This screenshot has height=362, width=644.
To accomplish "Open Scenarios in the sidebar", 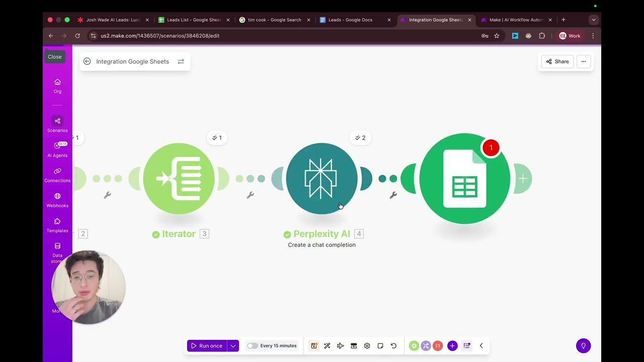I will (x=57, y=125).
